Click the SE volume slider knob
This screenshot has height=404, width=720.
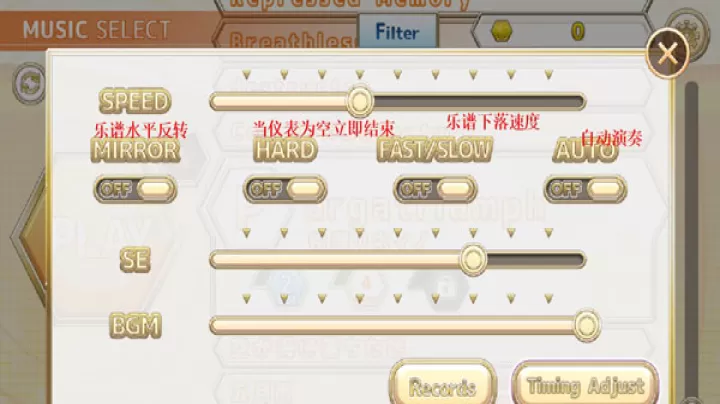pyautogui.click(x=473, y=260)
